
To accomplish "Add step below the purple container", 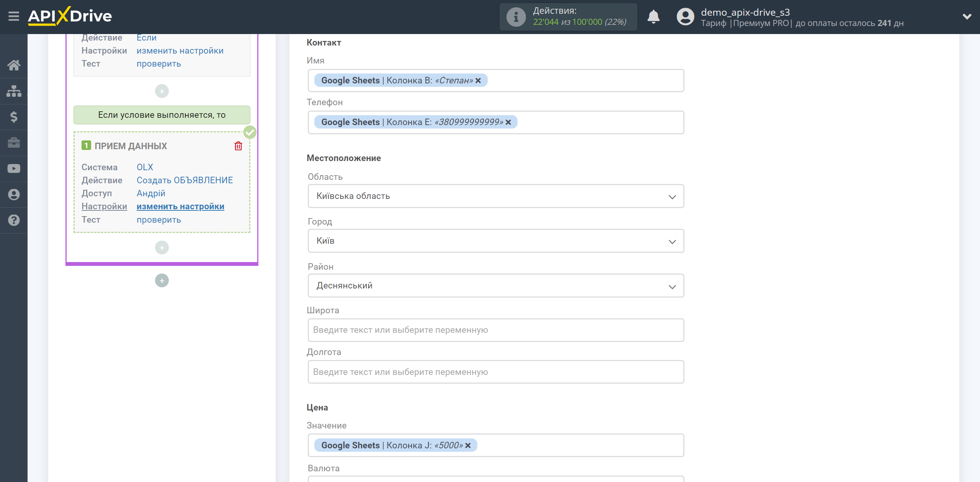I will [162, 280].
